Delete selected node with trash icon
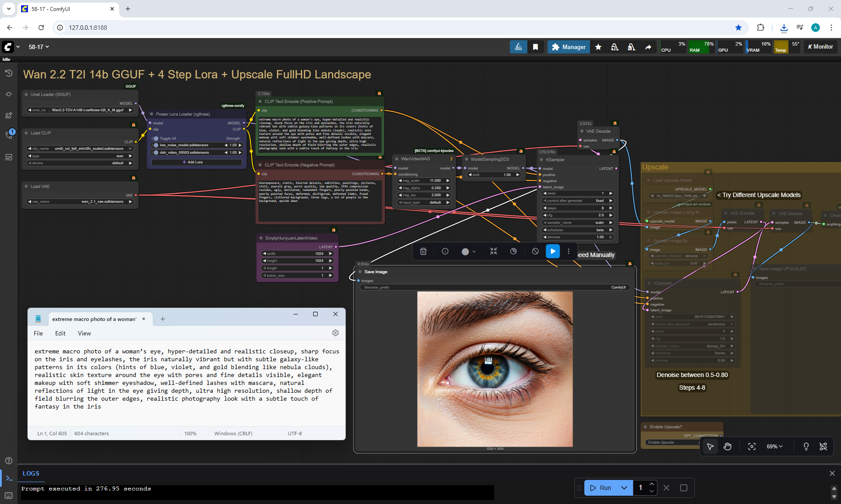Image resolution: width=841 pixels, height=504 pixels. pos(423,251)
